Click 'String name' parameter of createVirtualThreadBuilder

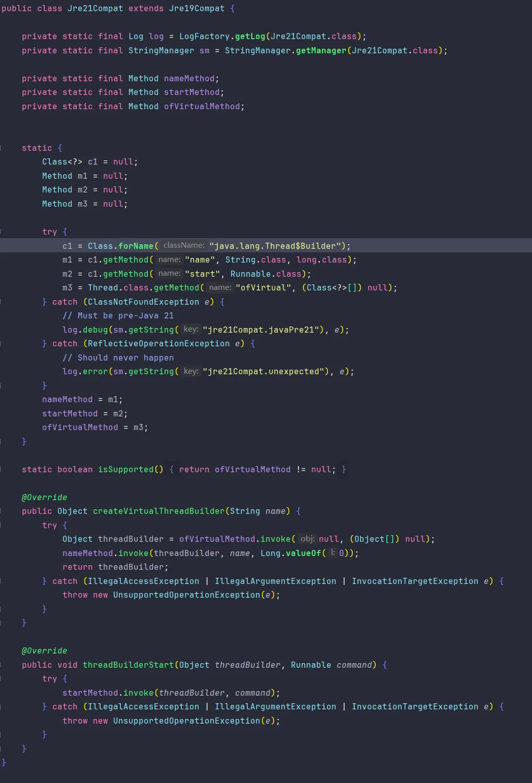258,511
